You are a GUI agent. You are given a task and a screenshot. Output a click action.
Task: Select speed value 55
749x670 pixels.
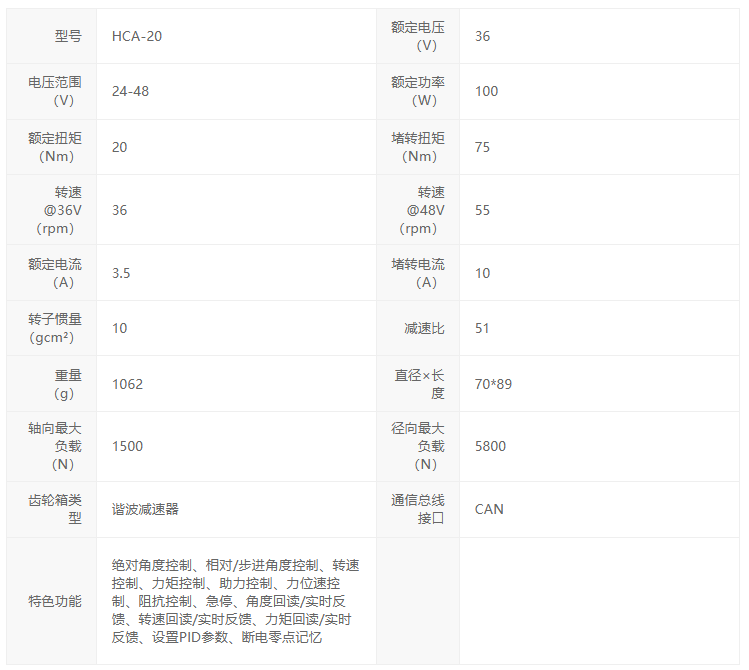[482, 210]
